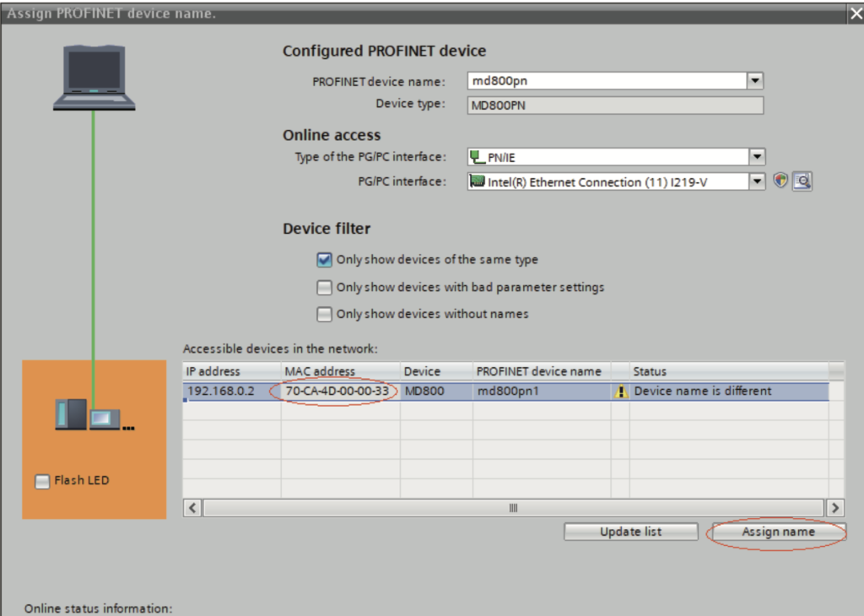
Task: Click the laptop PG/PC computer icon
Action: [94, 78]
